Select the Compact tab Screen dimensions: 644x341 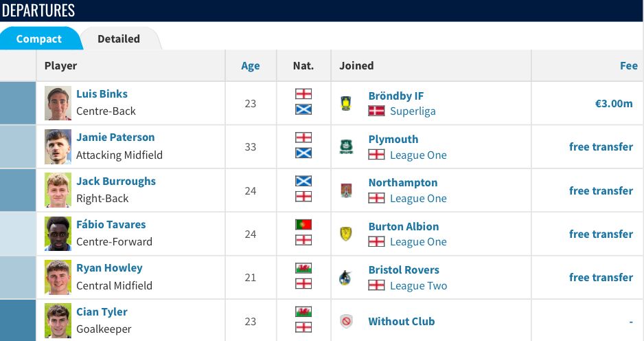click(x=39, y=38)
